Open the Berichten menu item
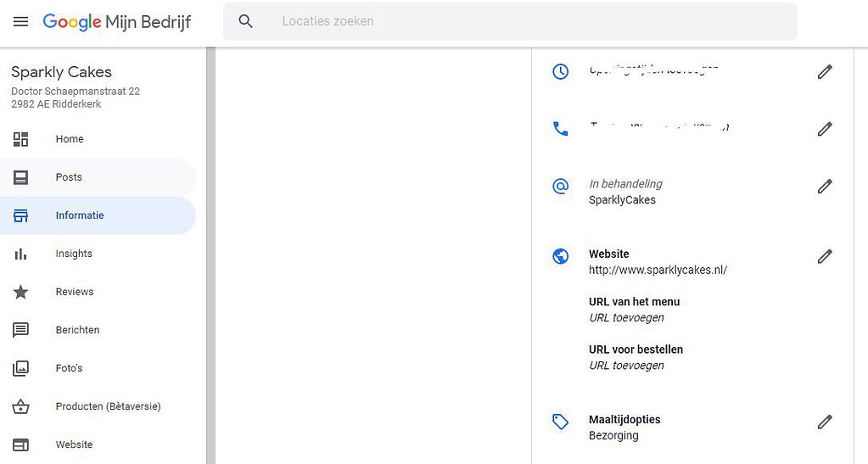This screenshot has height=464, width=868. (98, 330)
